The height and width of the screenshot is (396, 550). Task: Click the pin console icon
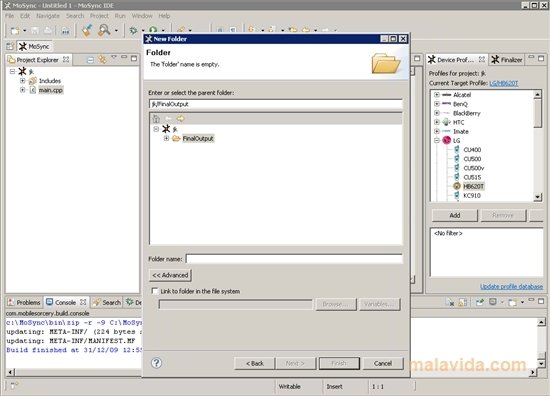479,302
